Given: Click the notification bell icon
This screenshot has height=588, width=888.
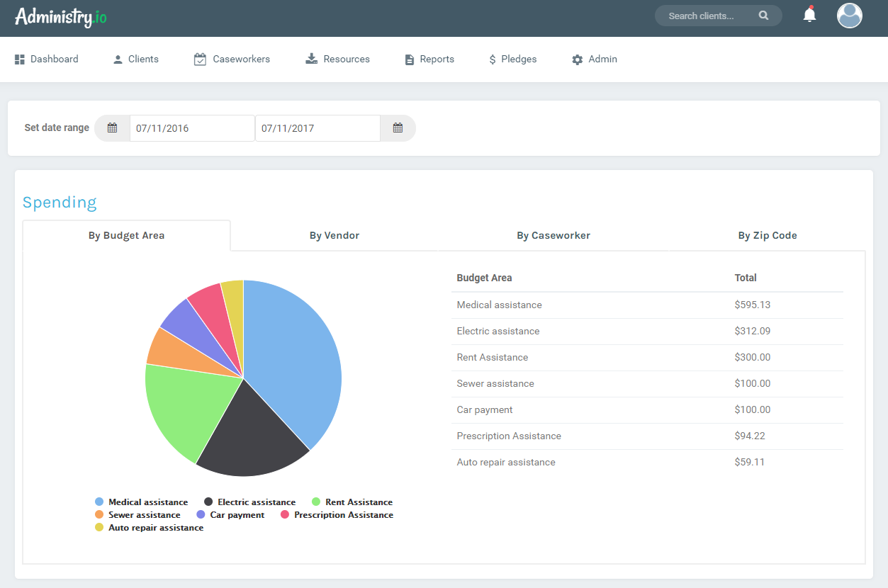Looking at the screenshot, I should coord(809,15).
